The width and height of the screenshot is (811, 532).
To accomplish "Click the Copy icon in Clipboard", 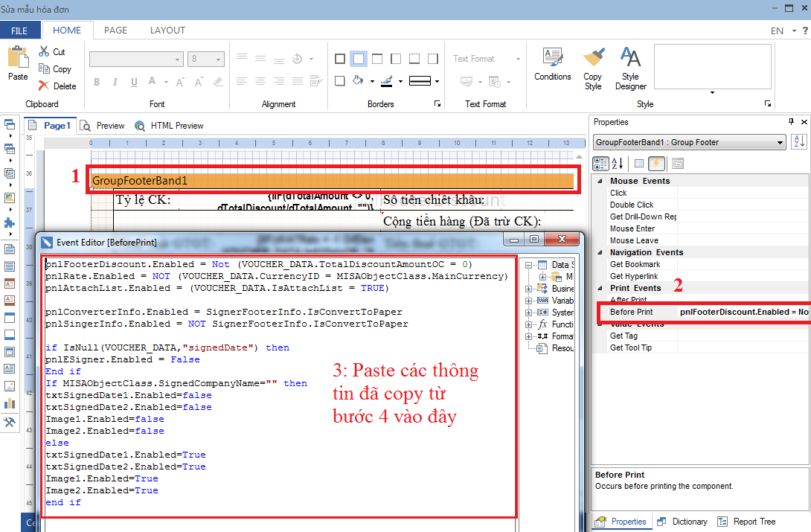I will (44, 68).
